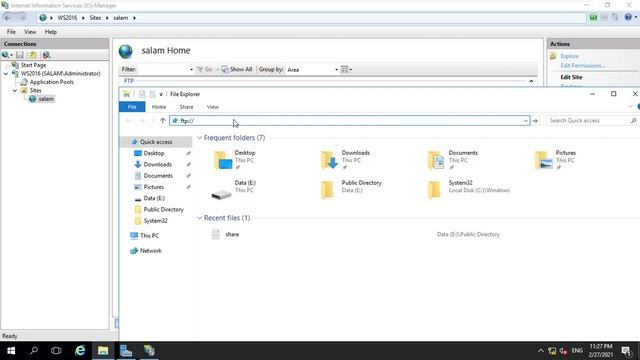The height and width of the screenshot is (360, 640).
Task: Open the View ribbon tab in File Explorer
Action: tap(212, 107)
